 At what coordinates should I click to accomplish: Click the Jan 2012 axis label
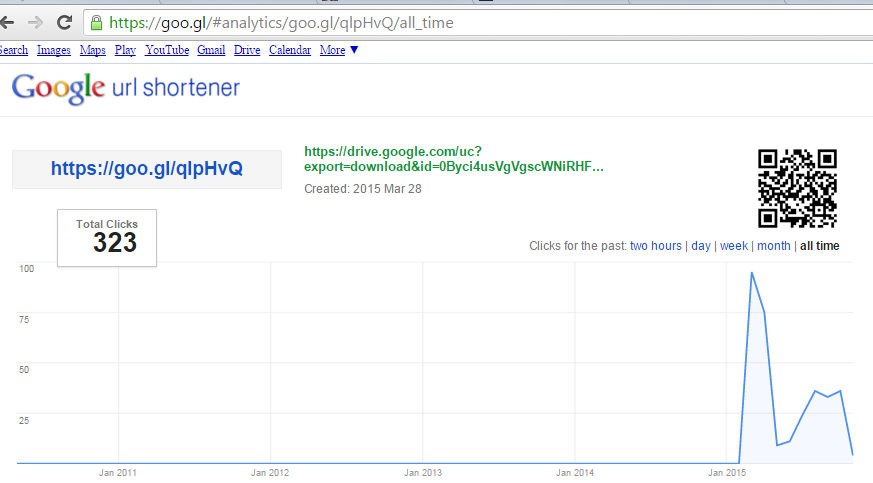[x=270, y=472]
